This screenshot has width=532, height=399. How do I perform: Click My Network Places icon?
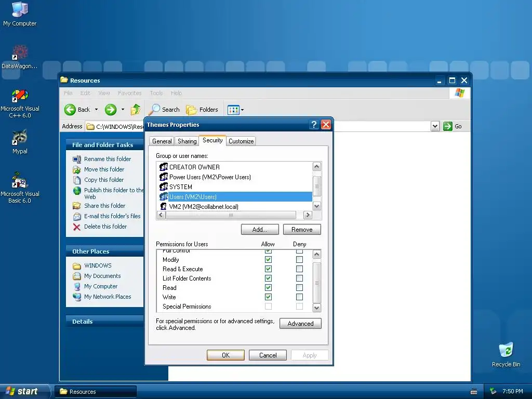click(77, 297)
